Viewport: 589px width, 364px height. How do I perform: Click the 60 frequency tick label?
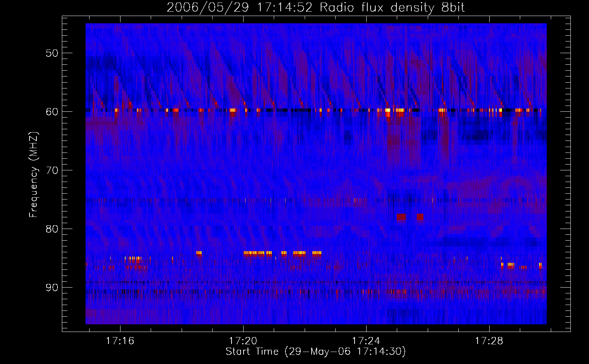point(52,112)
